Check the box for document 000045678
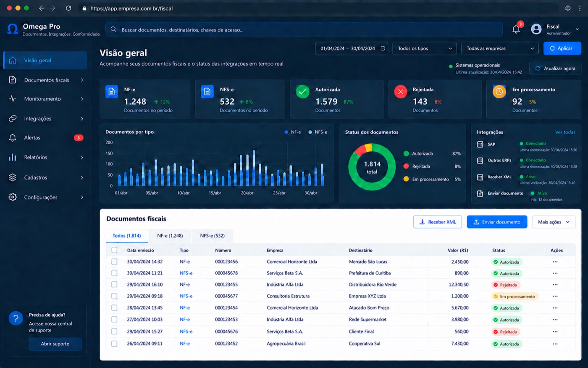The height and width of the screenshot is (368, 588). tap(114, 273)
